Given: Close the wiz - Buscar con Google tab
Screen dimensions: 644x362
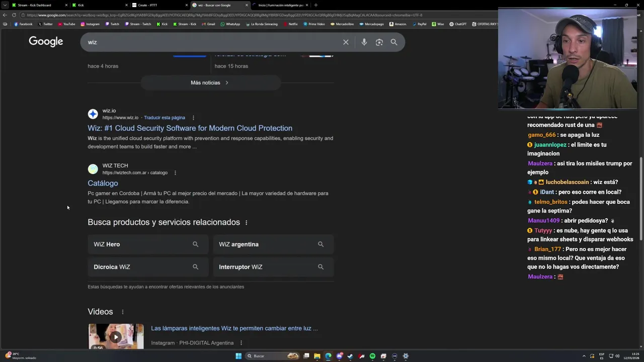Looking at the screenshot, I should click(247, 5).
